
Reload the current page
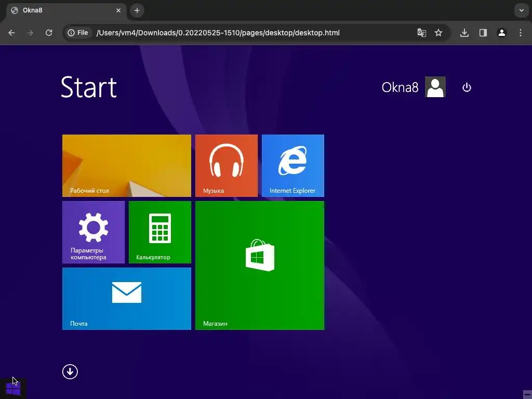click(x=49, y=33)
